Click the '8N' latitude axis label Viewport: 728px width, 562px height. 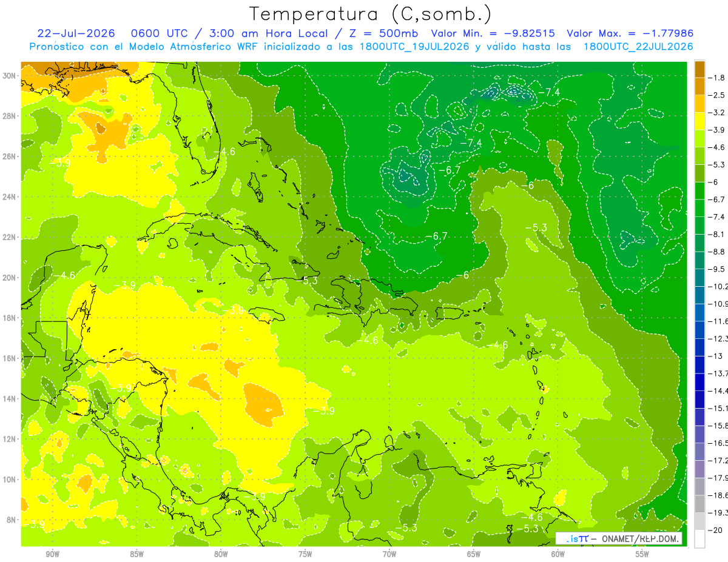click(x=12, y=520)
